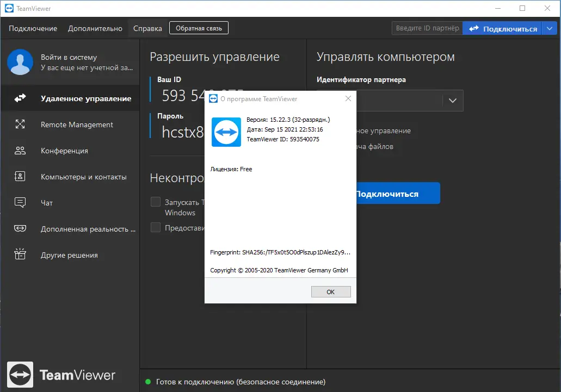This screenshot has height=392, width=561.
Task: Open the Другие решения icon
Action: pos(20,254)
